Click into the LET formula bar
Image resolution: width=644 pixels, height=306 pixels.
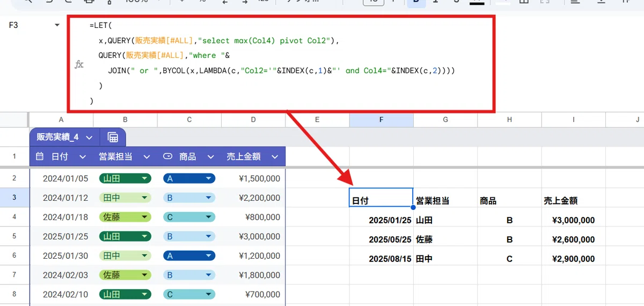(281, 64)
